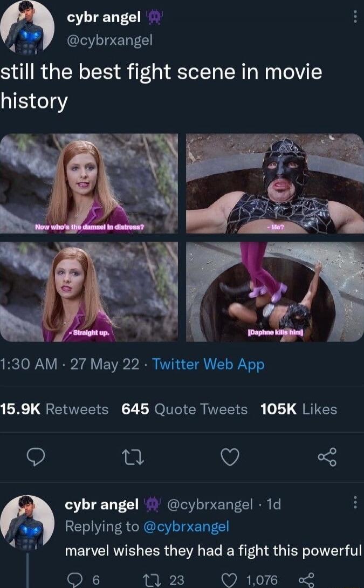Show the 105K Likes list

point(298,409)
